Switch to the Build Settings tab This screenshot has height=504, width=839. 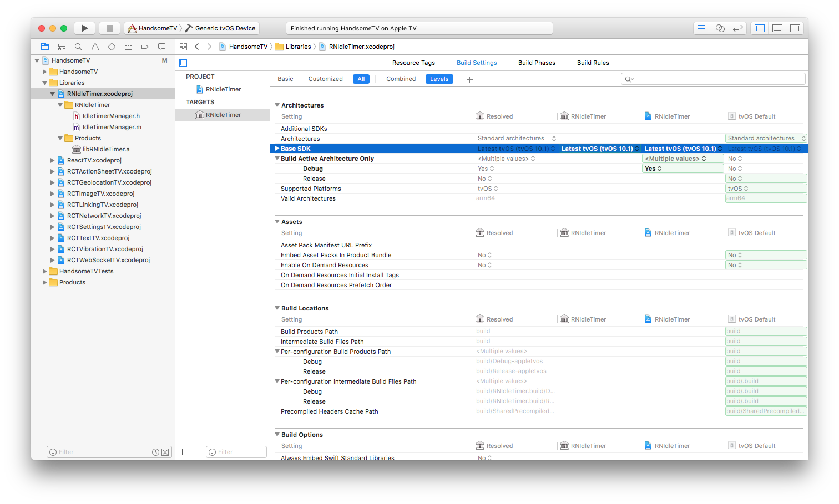(x=477, y=63)
